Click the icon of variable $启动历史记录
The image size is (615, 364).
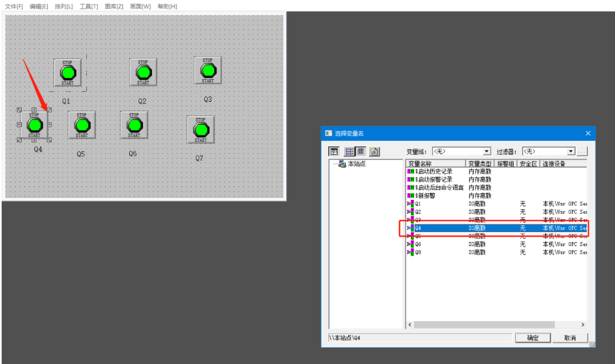tap(411, 171)
